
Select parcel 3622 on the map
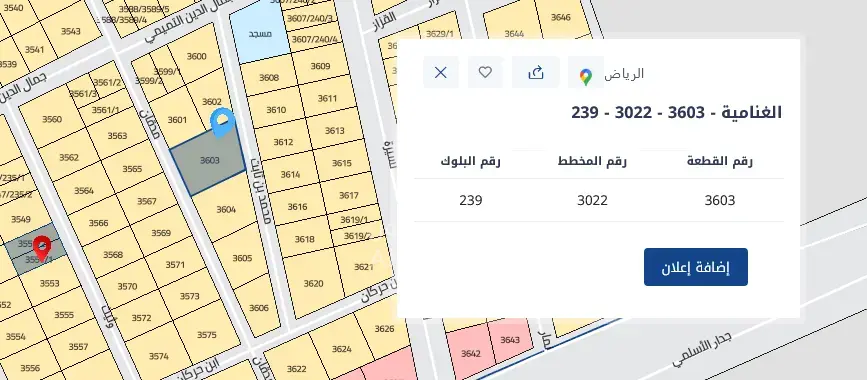[297, 369]
